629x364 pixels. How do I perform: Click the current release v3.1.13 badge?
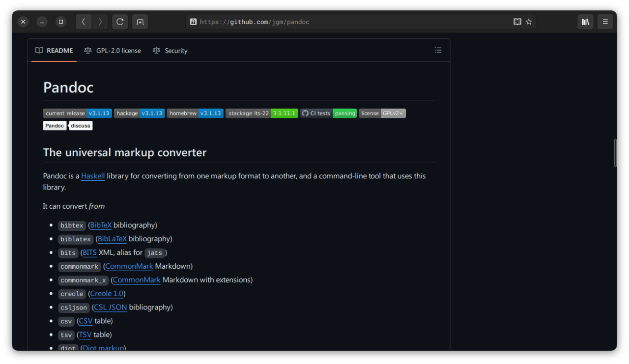point(77,113)
